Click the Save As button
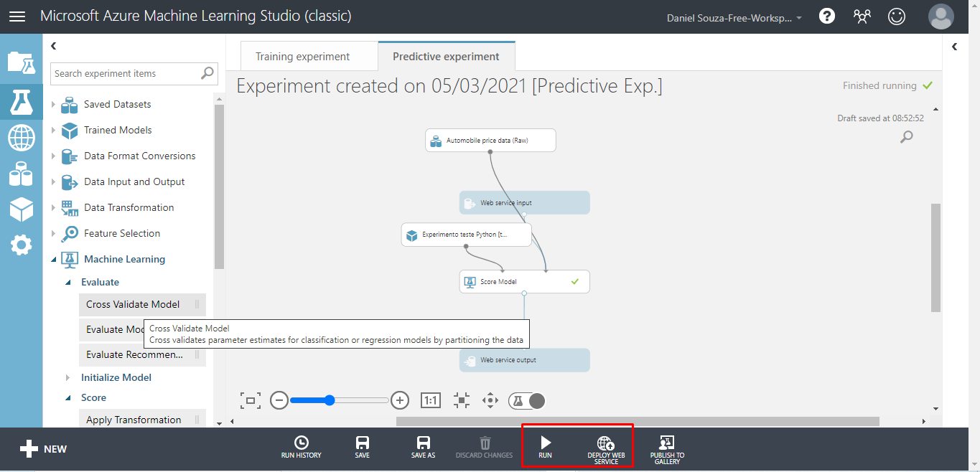The height and width of the screenshot is (472, 980). pos(424,448)
